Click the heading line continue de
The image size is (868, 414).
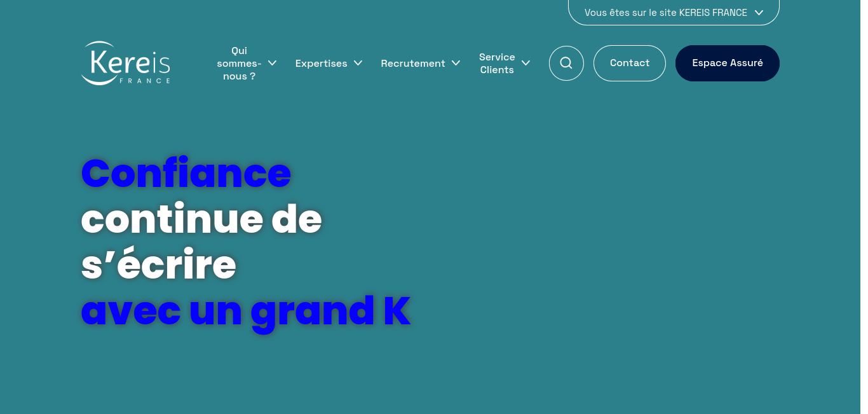click(201, 219)
